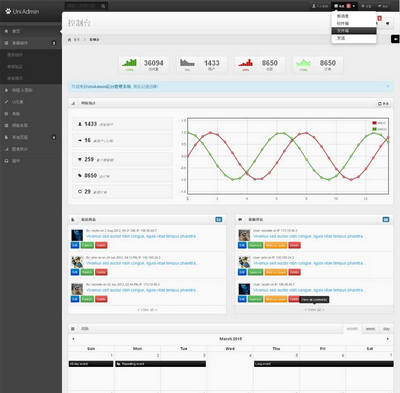Click the green bar chart showing 36094
Viewport: 400px width, 393px height.
pyautogui.click(x=129, y=62)
